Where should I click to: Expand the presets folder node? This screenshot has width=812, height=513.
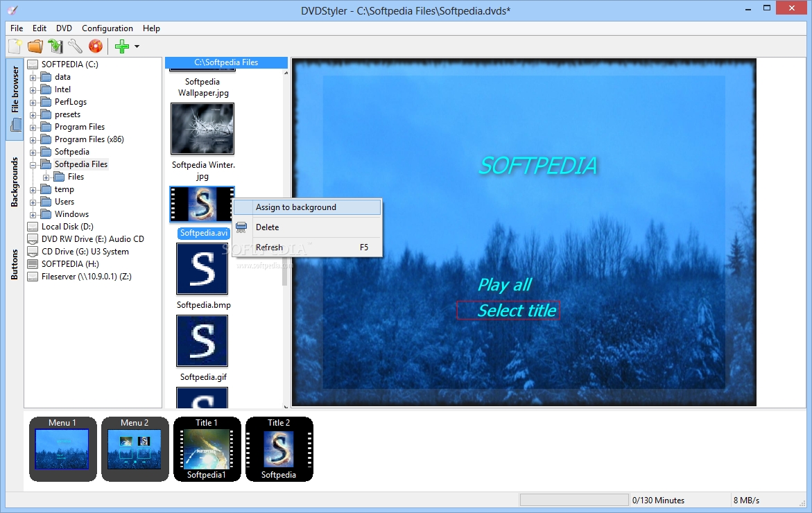click(33, 115)
